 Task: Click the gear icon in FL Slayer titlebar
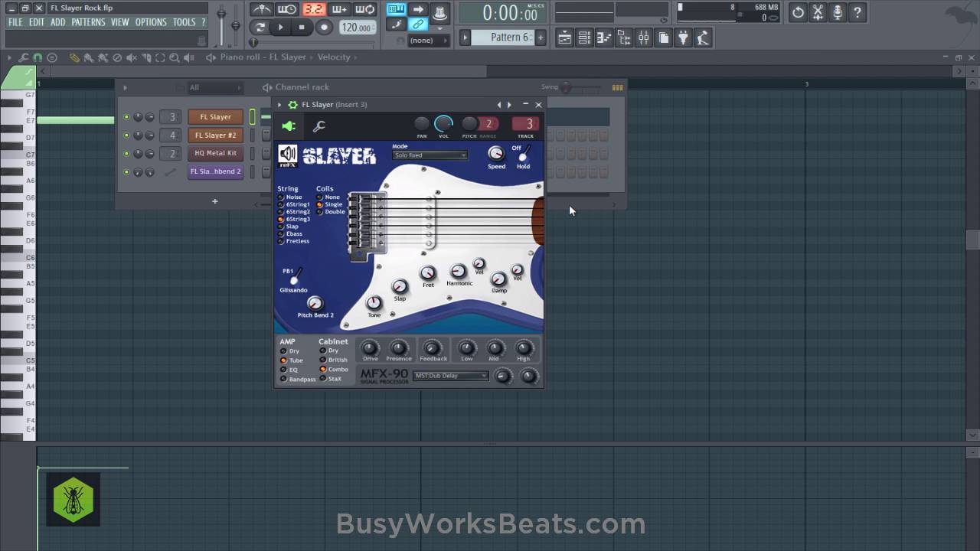[292, 105]
